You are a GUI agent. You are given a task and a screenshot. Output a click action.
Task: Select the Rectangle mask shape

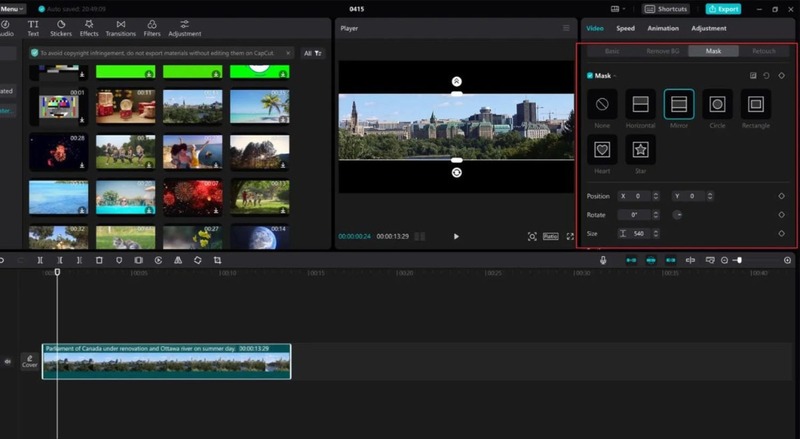(x=756, y=104)
